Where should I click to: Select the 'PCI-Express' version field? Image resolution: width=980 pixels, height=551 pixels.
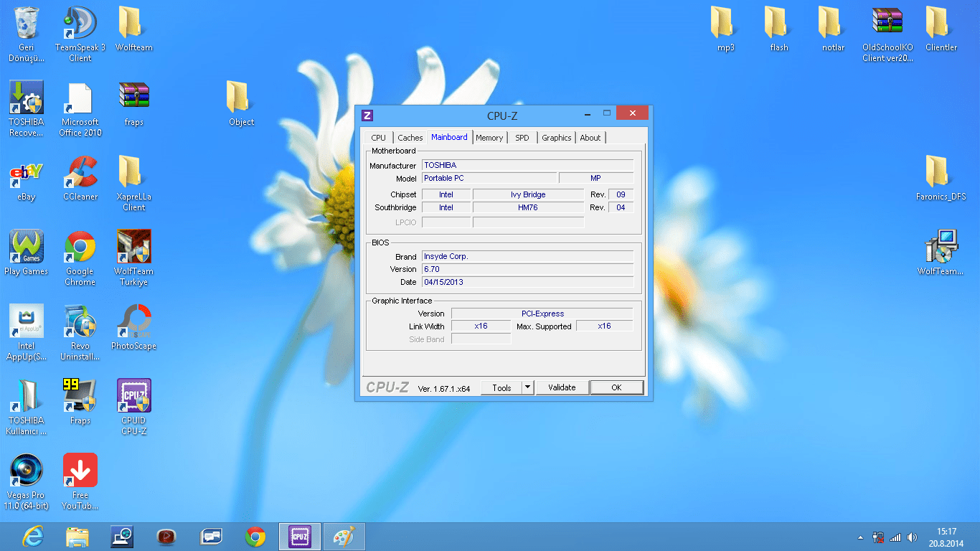pos(542,314)
